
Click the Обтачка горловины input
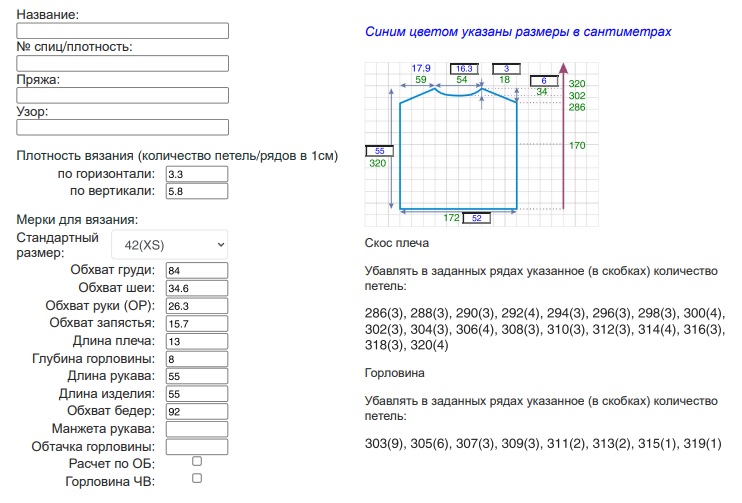tap(196, 447)
